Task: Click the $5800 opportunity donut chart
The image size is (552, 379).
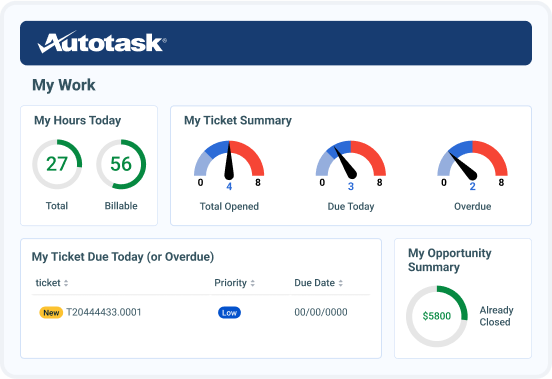Action: tap(437, 316)
